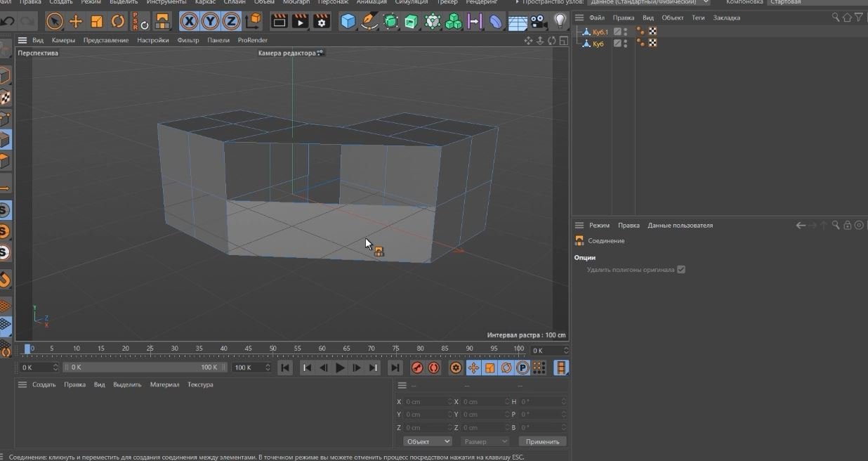Add a Cube primitive object
868x461 pixels.
point(348,22)
